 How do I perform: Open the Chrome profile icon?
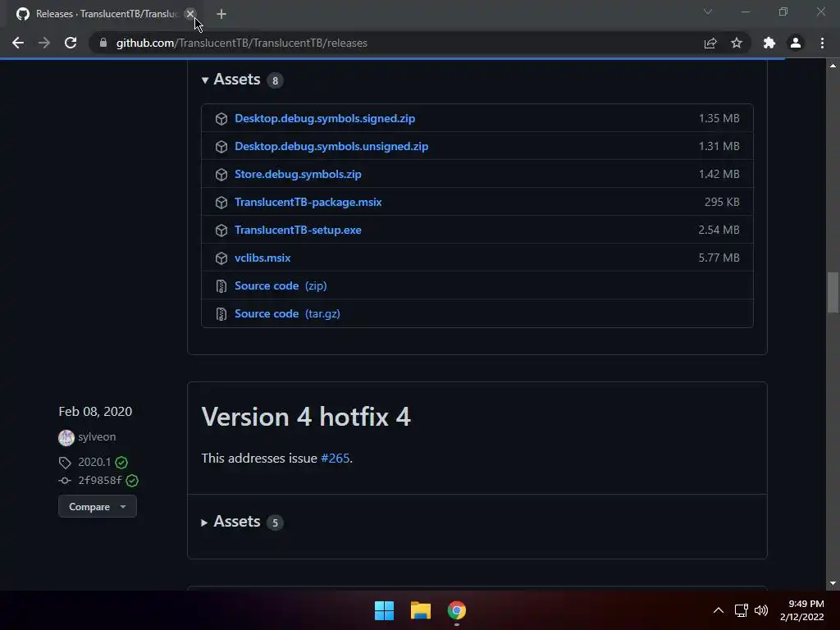pos(796,43)
